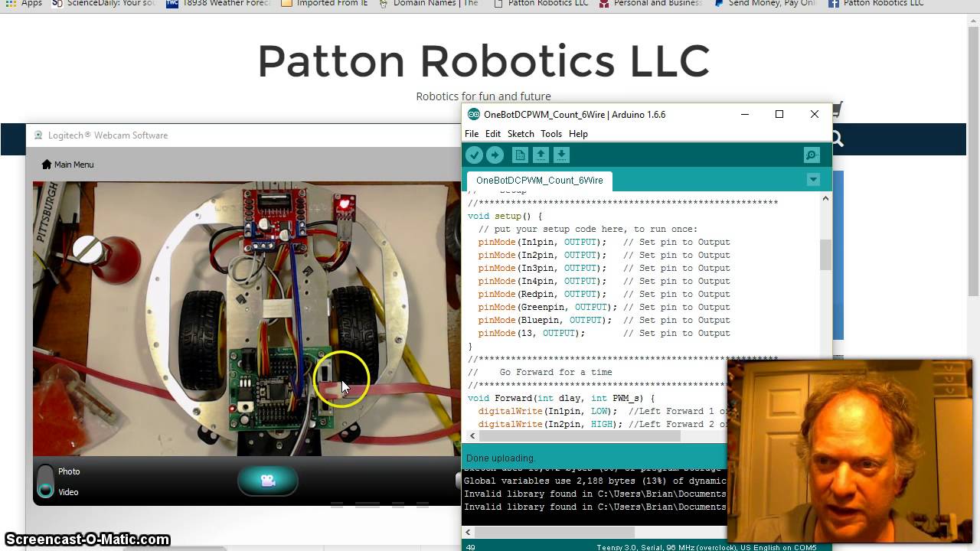The image size is (980, 551).
Task: Click the Verify checkmark button in Arduino
Action: click(474, 155)
